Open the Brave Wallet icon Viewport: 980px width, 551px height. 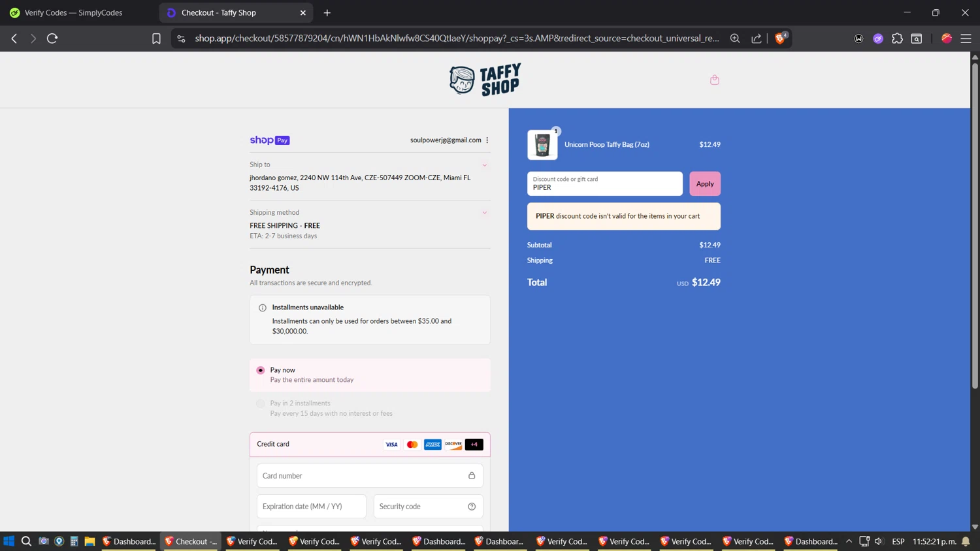(x=858, y=39)
